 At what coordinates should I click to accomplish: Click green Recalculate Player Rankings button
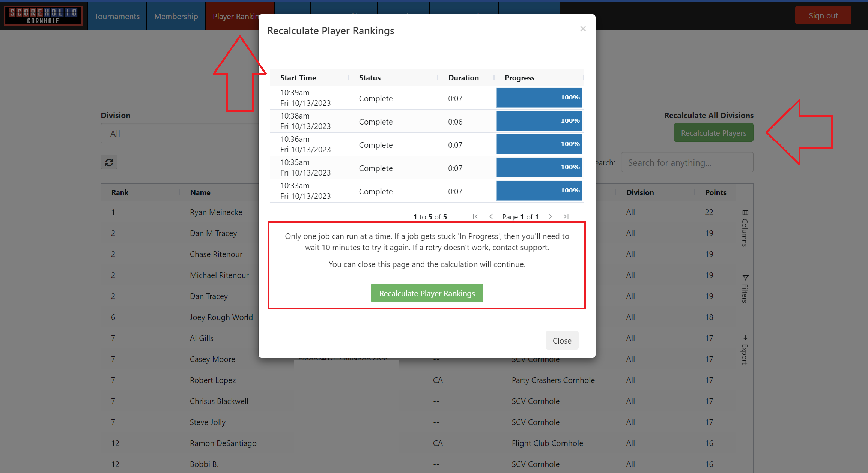[x=427, y=293]
